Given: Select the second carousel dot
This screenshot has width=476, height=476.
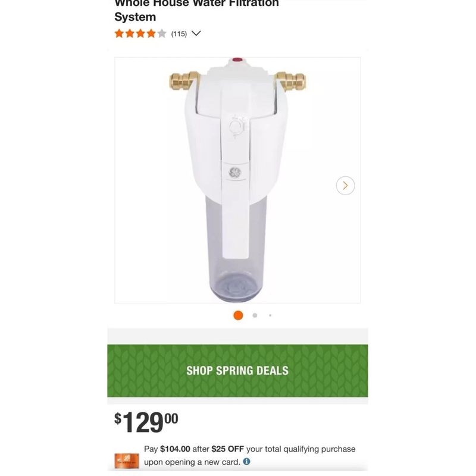Looking at the screenshot, I should pyautogui.click(x=255, y=315).
